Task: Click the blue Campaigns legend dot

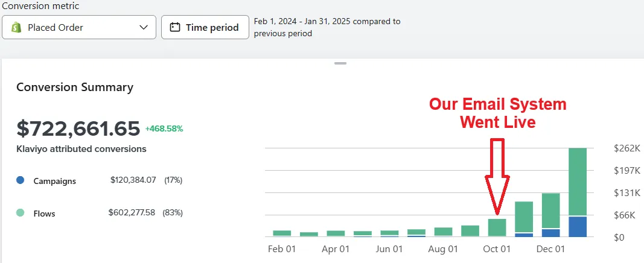Action: tap(21, 180)
